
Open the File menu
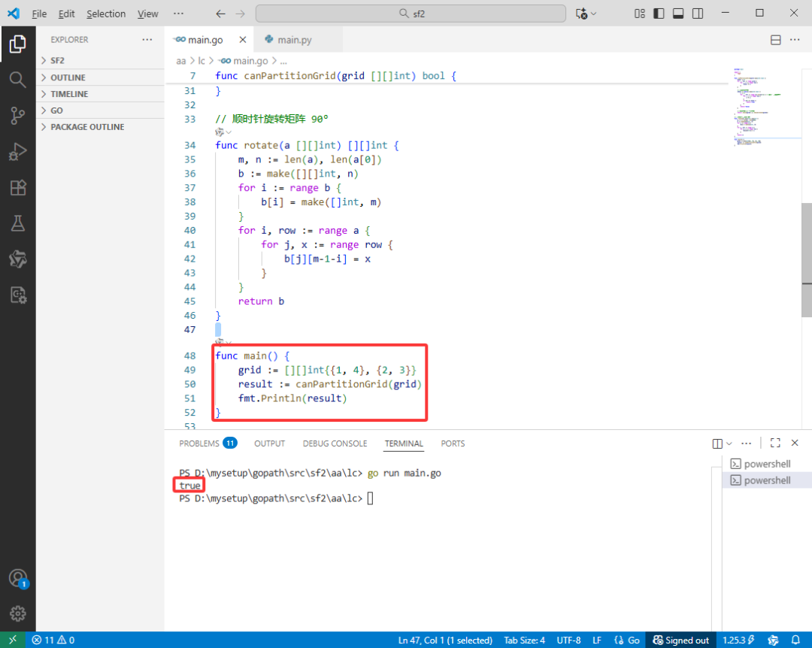coord(39,14)
